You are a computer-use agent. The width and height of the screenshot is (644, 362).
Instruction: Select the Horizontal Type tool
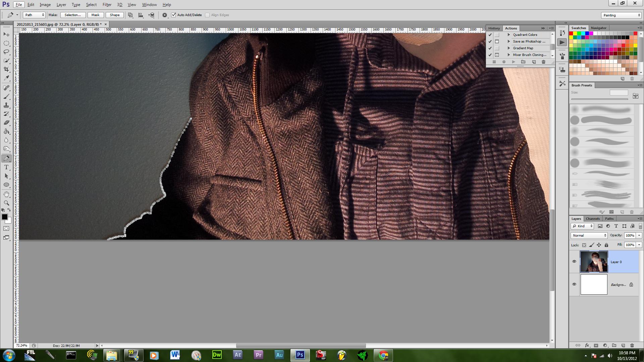coord(6,167)
